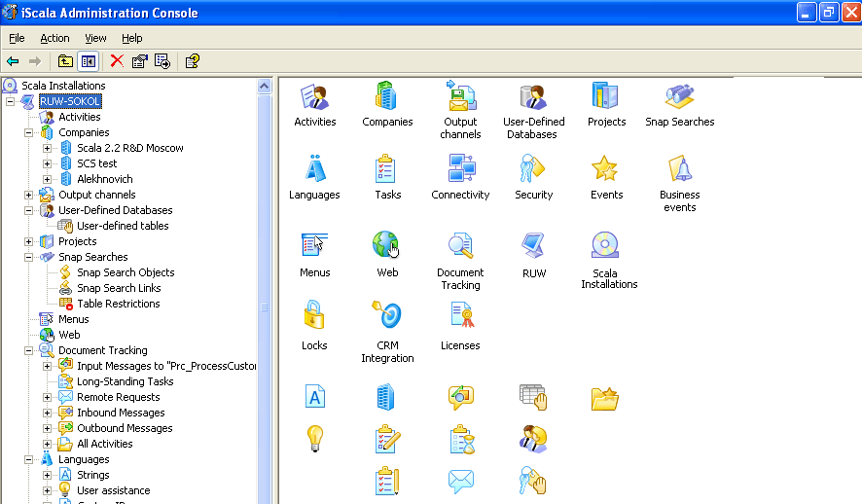The height and width of the screenshot is (504, 862).
Task: Open the Action menu
Action: pos(55,38)
